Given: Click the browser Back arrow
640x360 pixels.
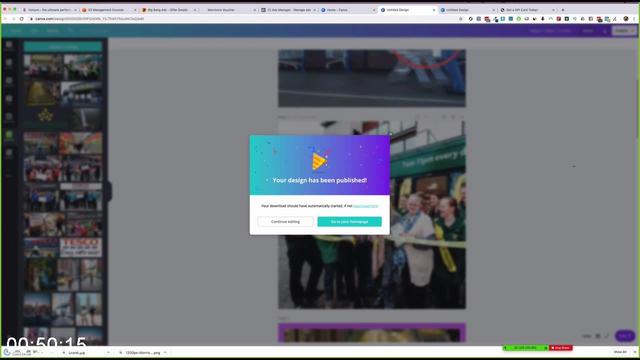Looking at the screenshot, I should coord(6,19).
